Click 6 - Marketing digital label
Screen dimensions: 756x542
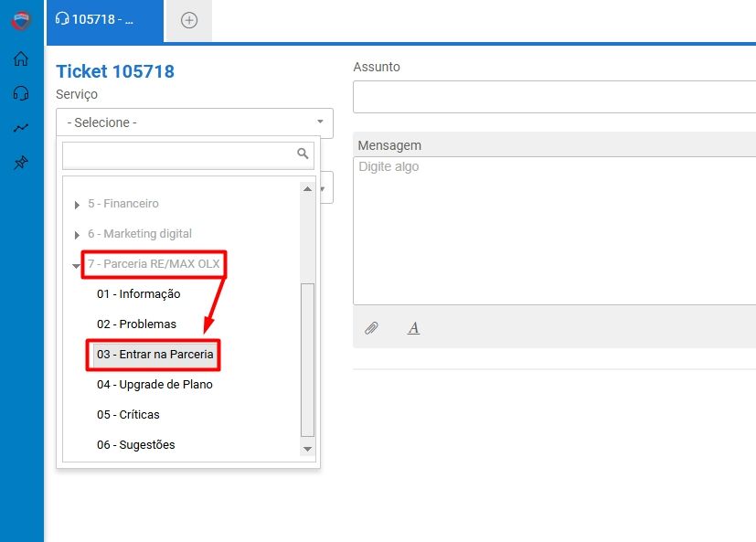coord(139,234)
